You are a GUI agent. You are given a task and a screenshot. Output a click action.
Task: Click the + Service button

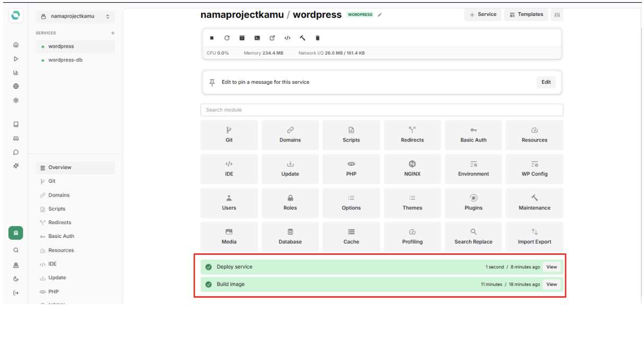(483, 15)
